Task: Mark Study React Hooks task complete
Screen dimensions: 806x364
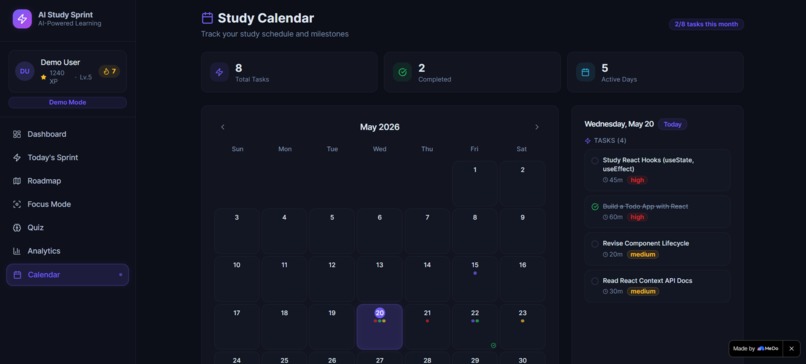Action: tap(595, 160)
